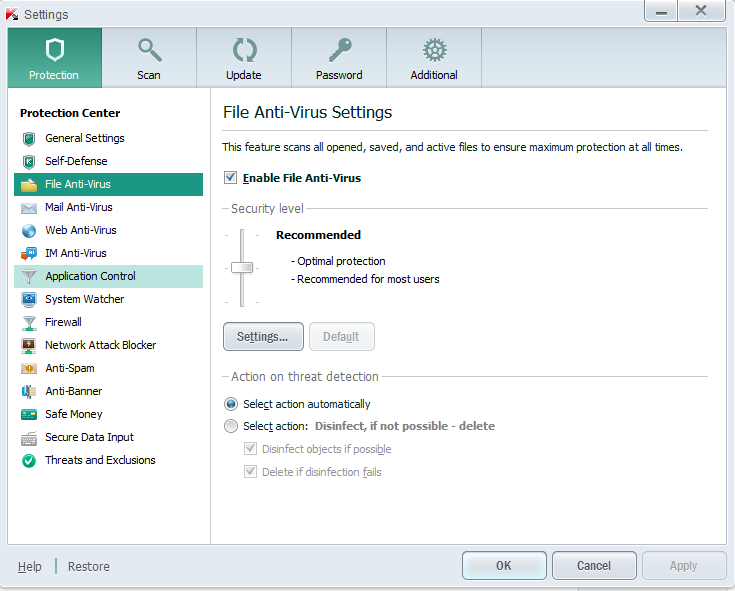The image size is (735, 591).
Task: Close the Settings window
Action: (x=701, y=11)
